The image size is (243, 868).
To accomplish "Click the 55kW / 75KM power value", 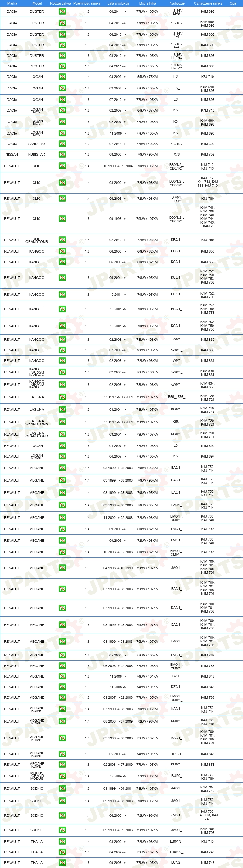I will [147, 77].
